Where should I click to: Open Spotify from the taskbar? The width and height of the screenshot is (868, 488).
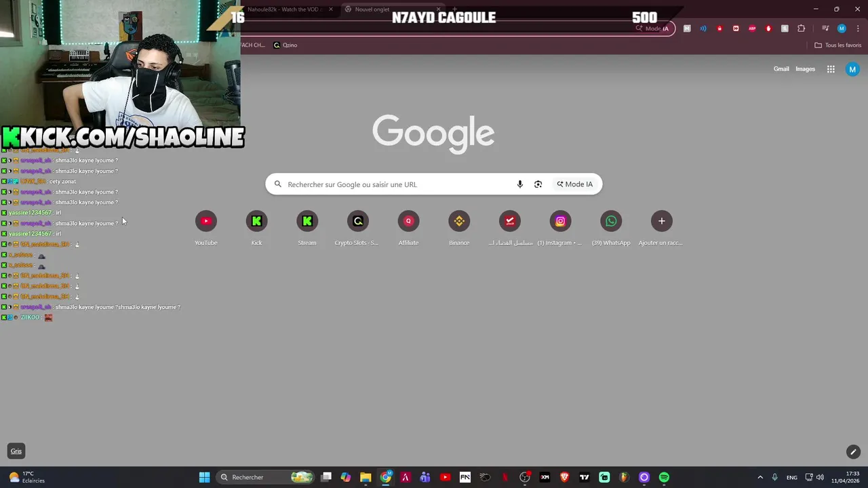(x=664, y=477)
